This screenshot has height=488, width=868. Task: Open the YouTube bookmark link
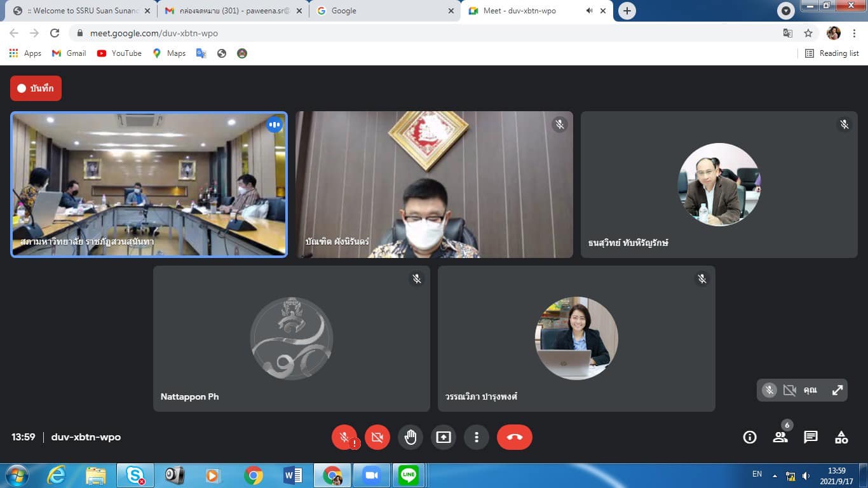point(119,53)
